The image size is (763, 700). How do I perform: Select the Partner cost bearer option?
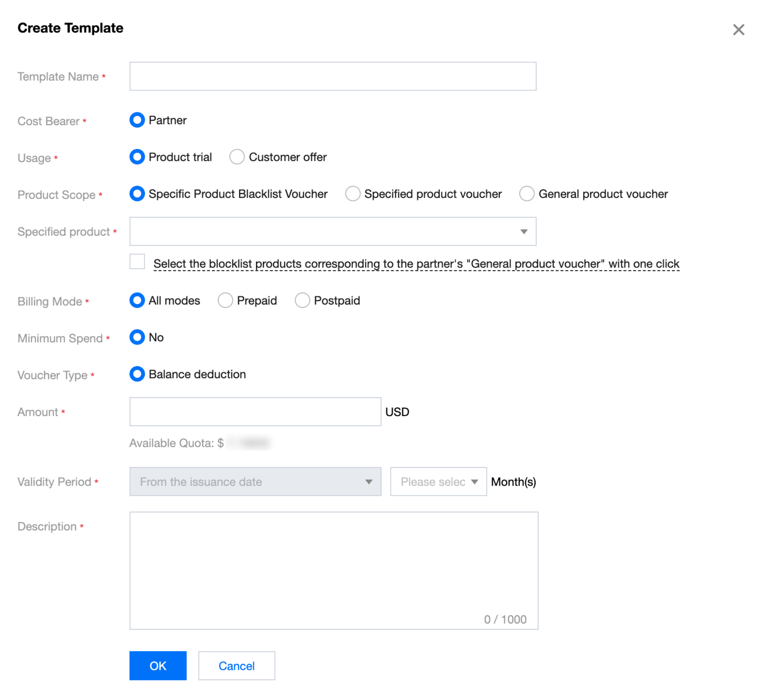tap(137, 120)
